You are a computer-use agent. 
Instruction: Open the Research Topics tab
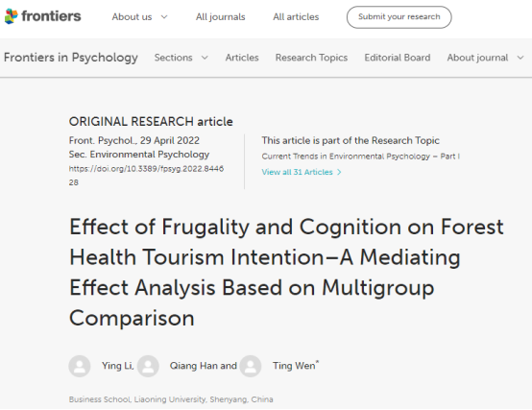click(311, 58)
